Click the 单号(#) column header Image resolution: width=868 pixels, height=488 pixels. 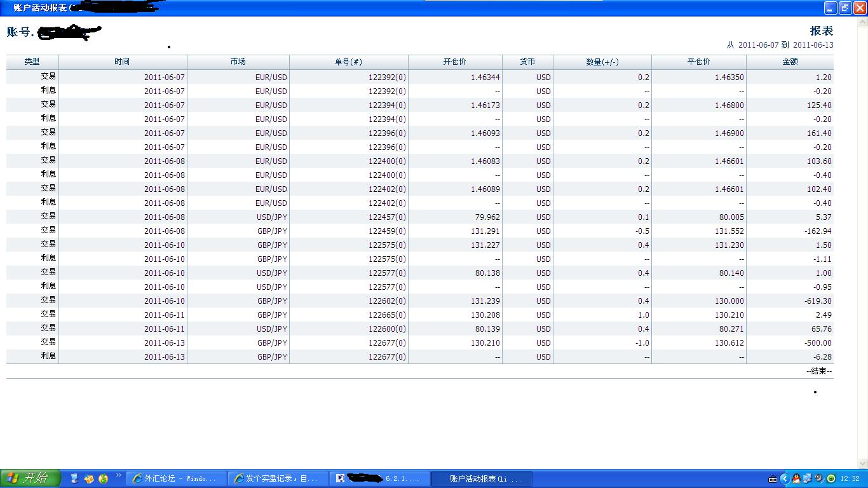click(x=349, y=62)
